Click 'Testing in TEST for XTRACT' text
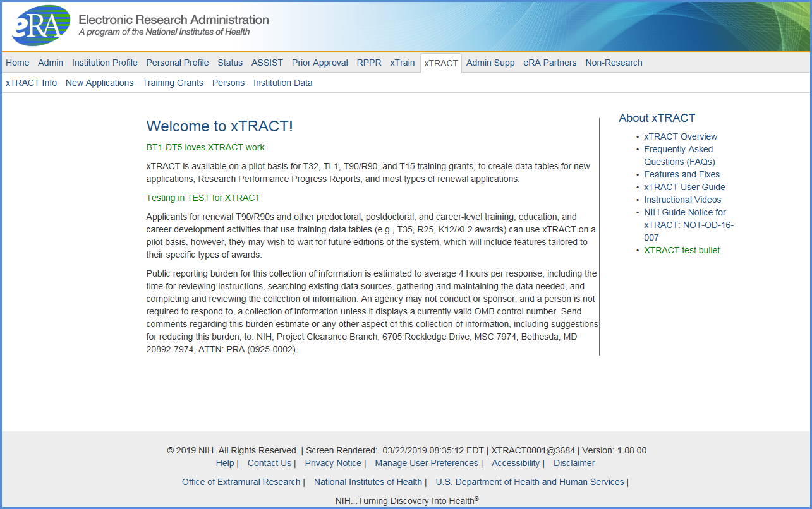 point(203,198)
